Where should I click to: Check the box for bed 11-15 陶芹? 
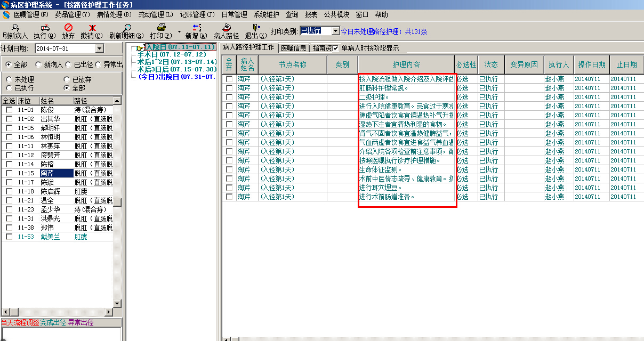pos(9,173)
